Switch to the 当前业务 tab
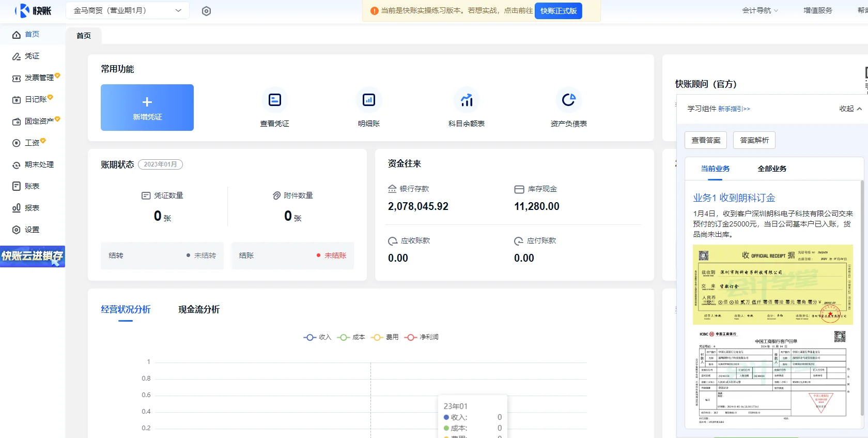Image resolution: width=868 pixels, height=438 pixels. pyautogui.click(x=715, y=169)
